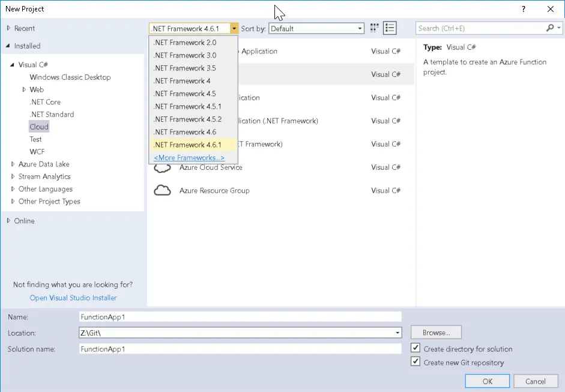The height and width of the screenshot is (392, 565).
Task: Expand Azure Data Lake node
Action: tap(13, 164)
